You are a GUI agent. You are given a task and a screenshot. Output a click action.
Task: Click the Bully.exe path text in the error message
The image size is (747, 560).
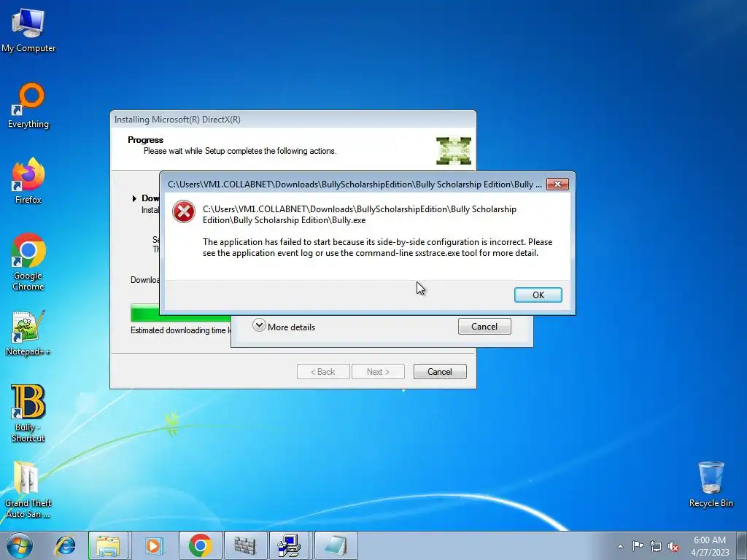(359, 214)
